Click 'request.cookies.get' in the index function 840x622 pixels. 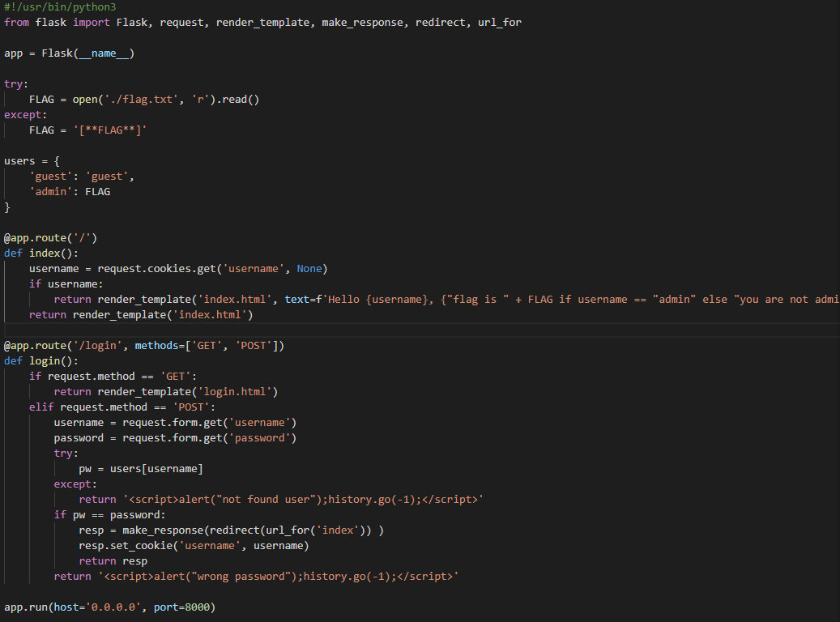click(x=156, y=269)
